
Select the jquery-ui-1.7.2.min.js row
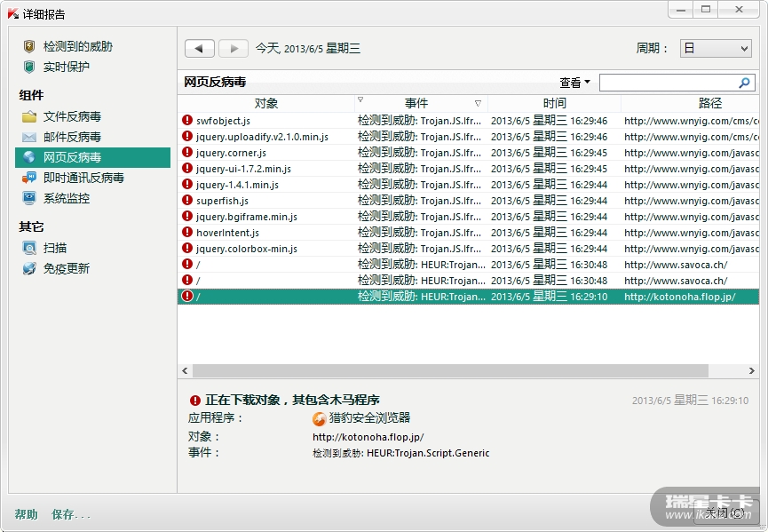click(468, 168)
